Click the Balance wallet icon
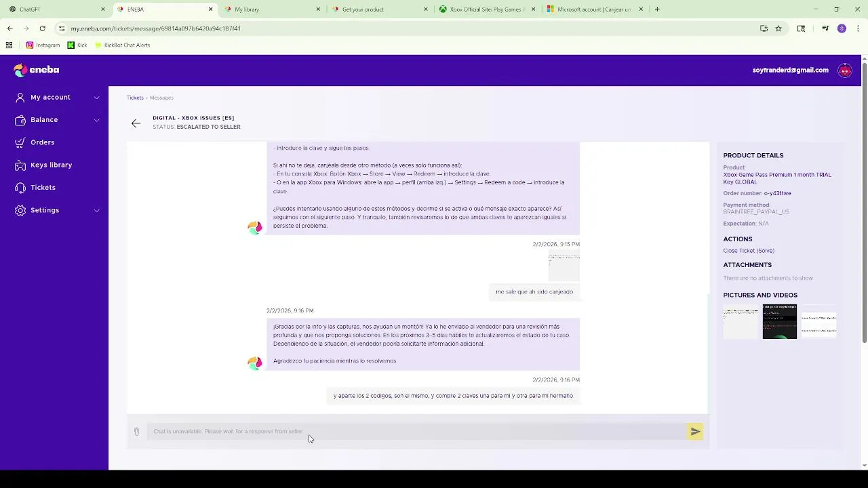This screenshot has width=868, height=488. click(x=20, y=120)
